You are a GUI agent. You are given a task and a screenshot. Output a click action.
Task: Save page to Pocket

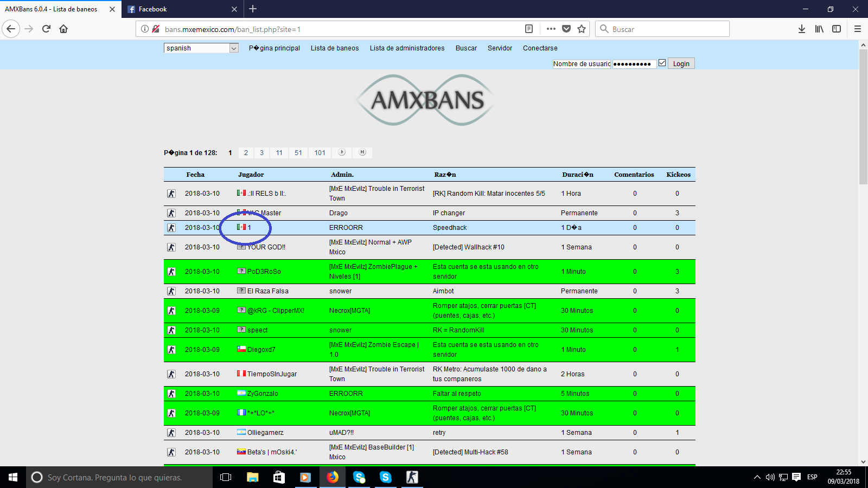(566, 29)
